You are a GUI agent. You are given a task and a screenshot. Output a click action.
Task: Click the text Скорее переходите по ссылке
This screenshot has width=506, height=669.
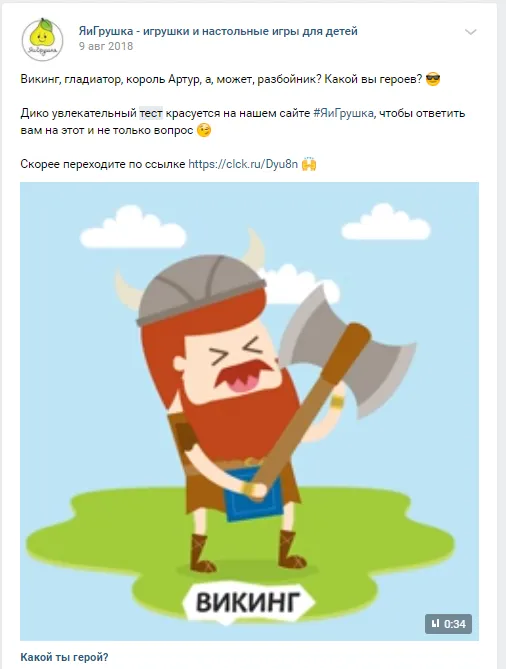(x=103, y=164)
